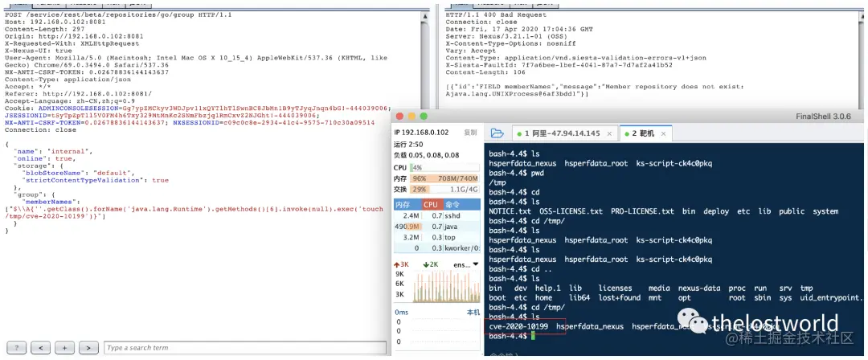Click the upload 3K traffic indicator
The width and height of the screenshot is (868, 360).
(401, 264)
